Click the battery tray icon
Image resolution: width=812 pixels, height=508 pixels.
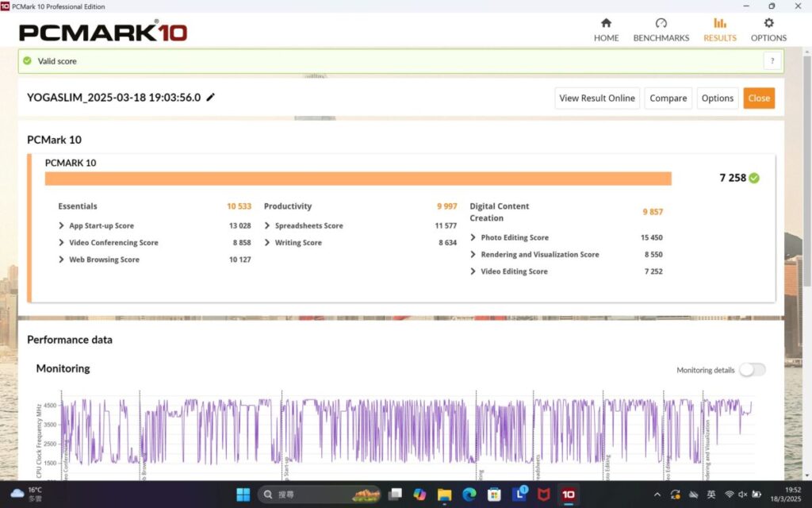[x=756, y=495]
